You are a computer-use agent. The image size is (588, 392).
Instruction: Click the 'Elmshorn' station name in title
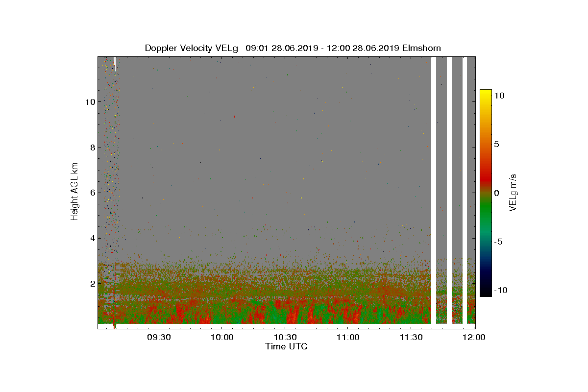click(x=421, y=48)
